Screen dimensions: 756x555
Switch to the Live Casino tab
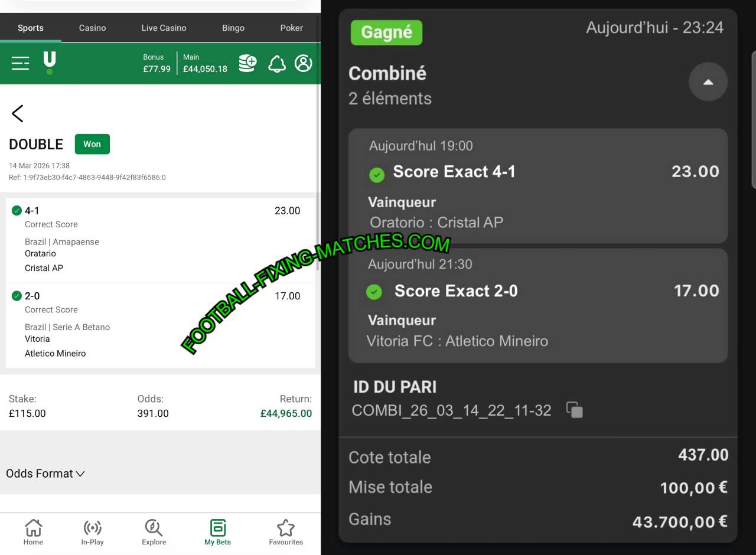[164, 28]
